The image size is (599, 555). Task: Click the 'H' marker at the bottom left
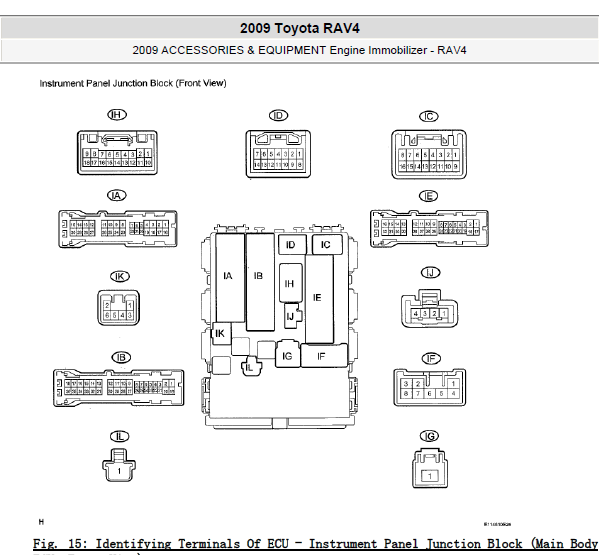[x=41, y=522]
